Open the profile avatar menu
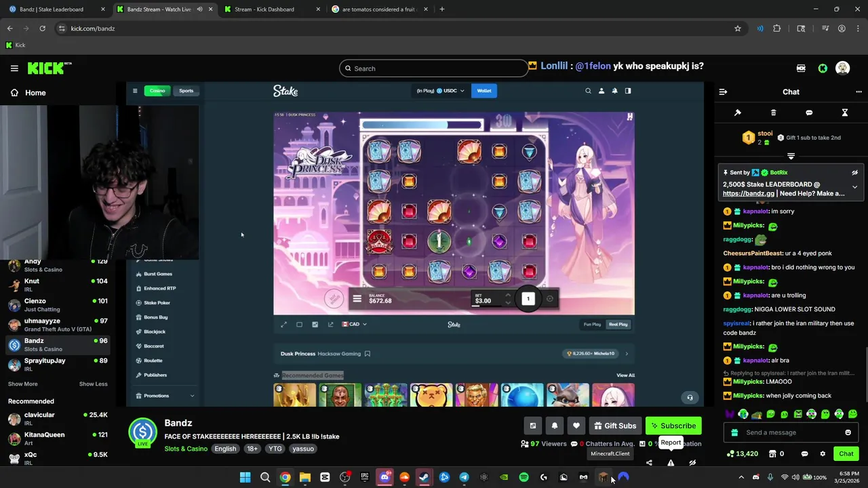The image size is (868, 488). pyautogui.click(x=843, y=68)
